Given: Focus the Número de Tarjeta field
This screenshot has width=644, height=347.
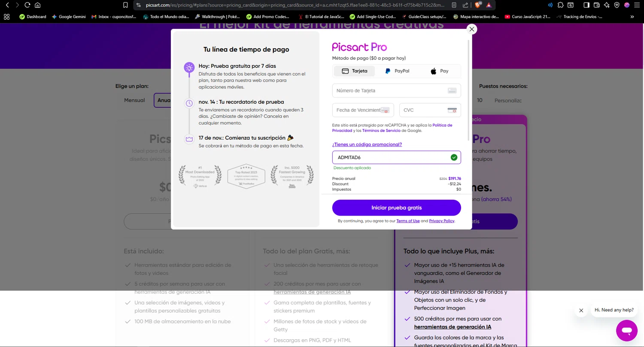Looking at the screenshot, I should click(396, 91).
